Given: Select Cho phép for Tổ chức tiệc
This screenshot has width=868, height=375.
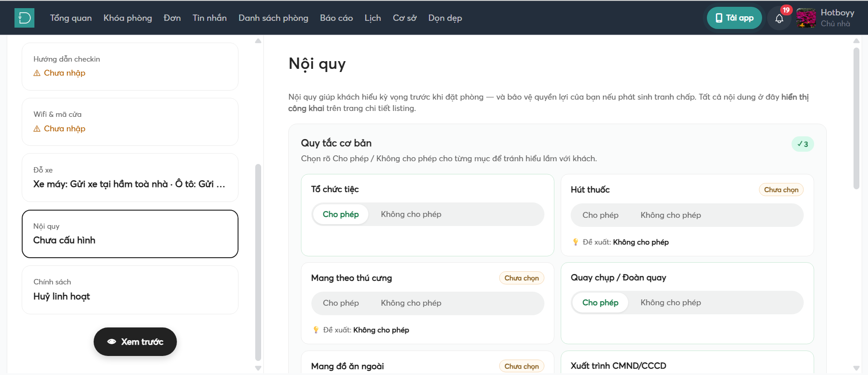Looking at the screenshot, I should 341,214.
